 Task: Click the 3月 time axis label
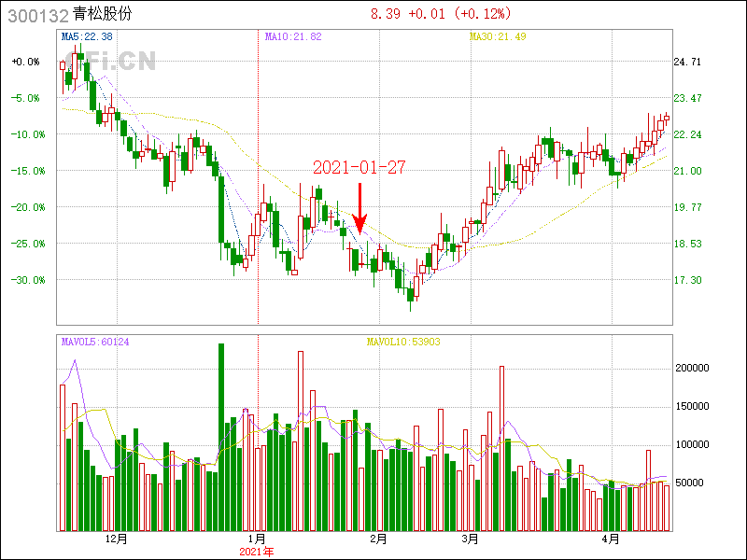click(x=469, y=539)
